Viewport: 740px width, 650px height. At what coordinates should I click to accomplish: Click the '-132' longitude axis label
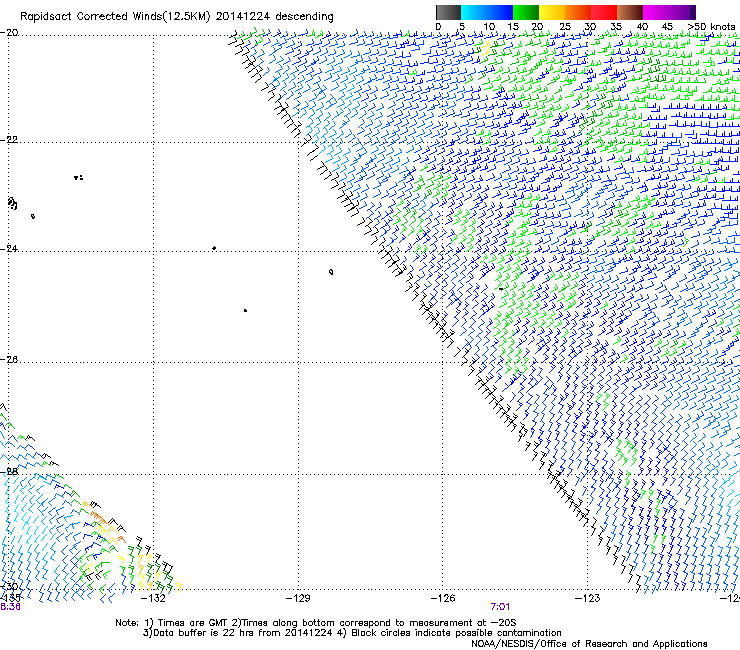coord(154,599)
